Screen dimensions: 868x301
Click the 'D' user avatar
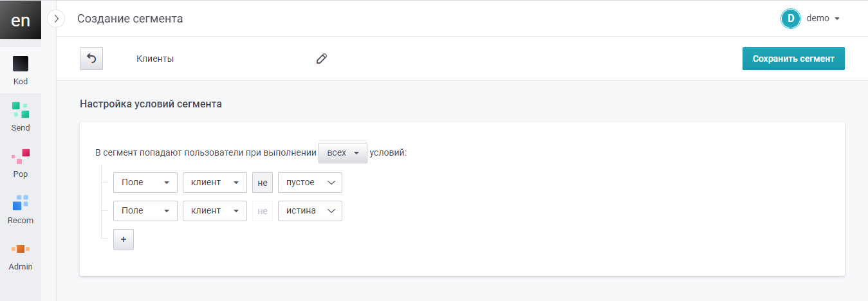coord(790,19)
